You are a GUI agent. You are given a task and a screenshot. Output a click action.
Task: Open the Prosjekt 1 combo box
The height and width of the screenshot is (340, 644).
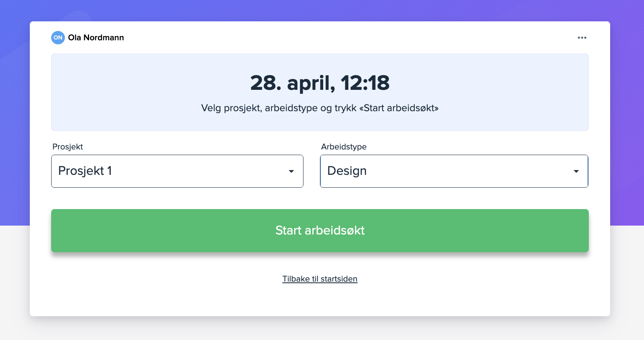(177, 171)
